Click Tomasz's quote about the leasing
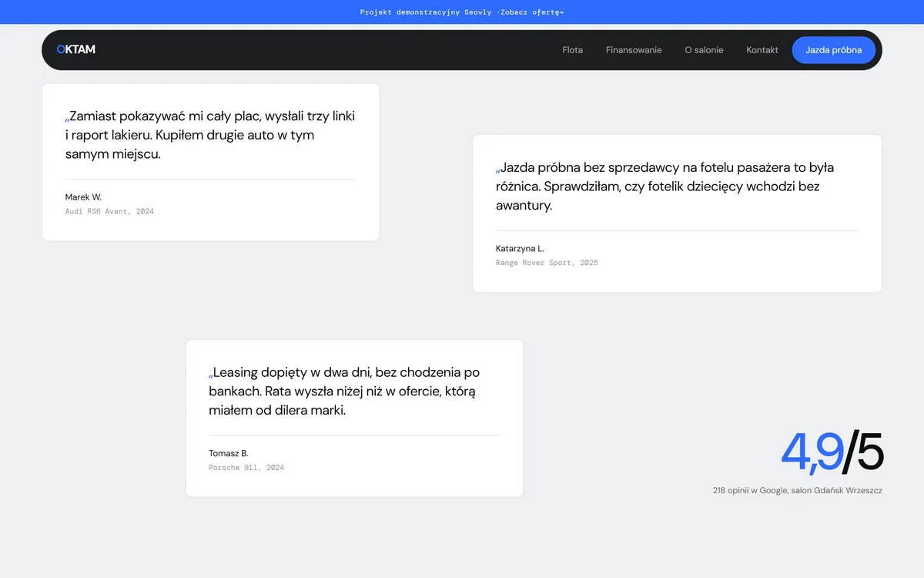The image size is (924, 578). click(344, 391)
